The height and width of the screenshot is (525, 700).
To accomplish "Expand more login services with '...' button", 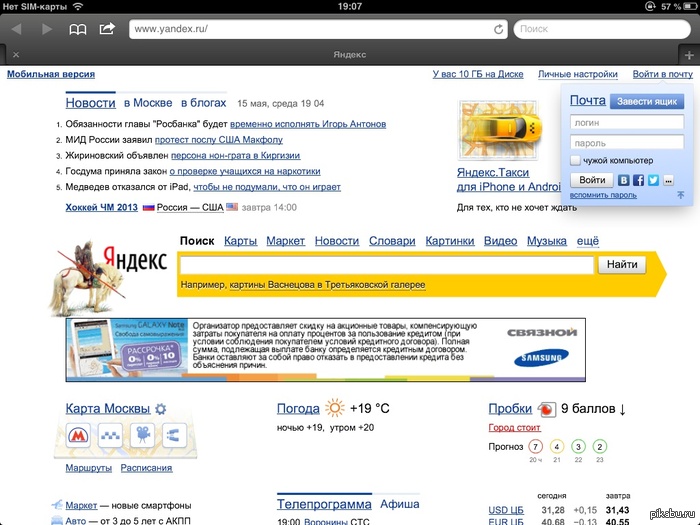I will click(668, 180).
